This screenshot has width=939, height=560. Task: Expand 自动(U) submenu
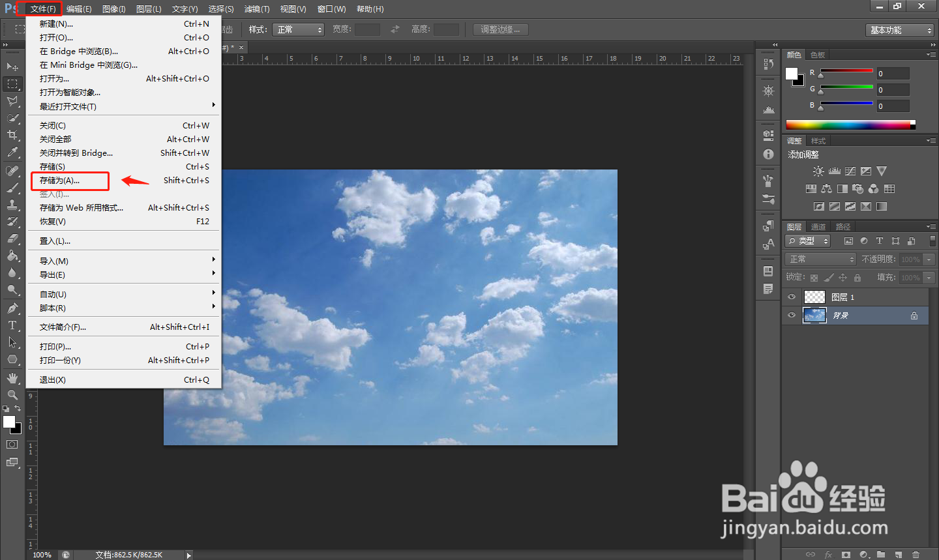[125, 294]
